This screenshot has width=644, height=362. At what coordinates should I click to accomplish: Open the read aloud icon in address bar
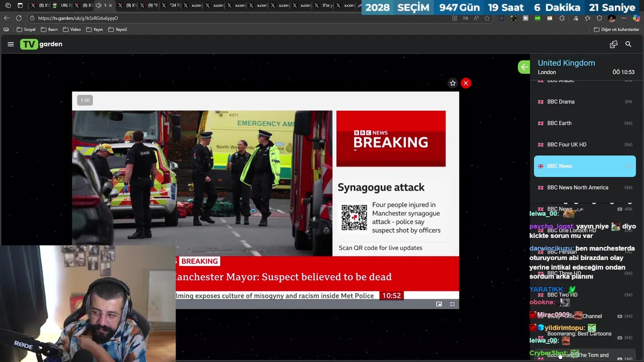(476, 18)
